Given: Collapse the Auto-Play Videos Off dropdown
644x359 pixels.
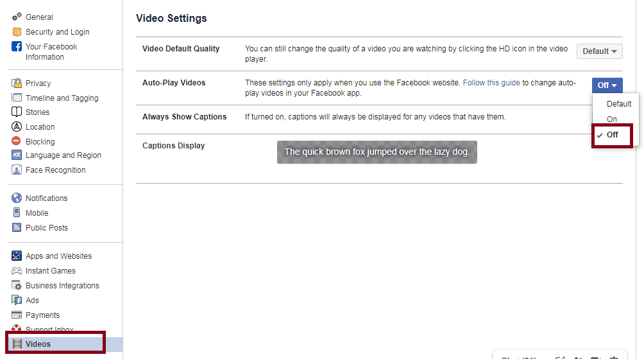Looking at the screenshot, I should [x=607, y=85].
